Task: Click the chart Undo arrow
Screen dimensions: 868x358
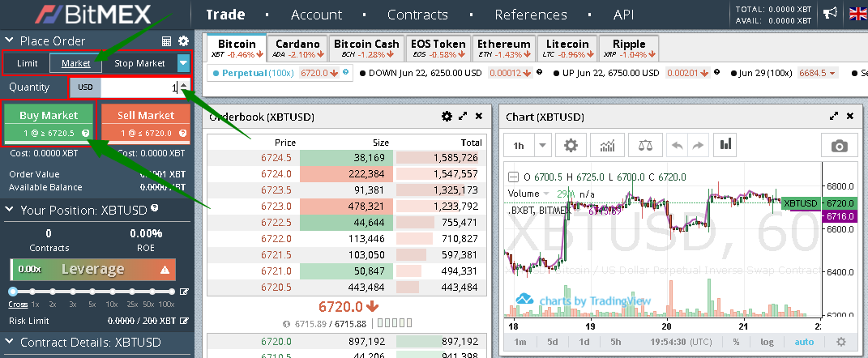Action: point(677,146)
